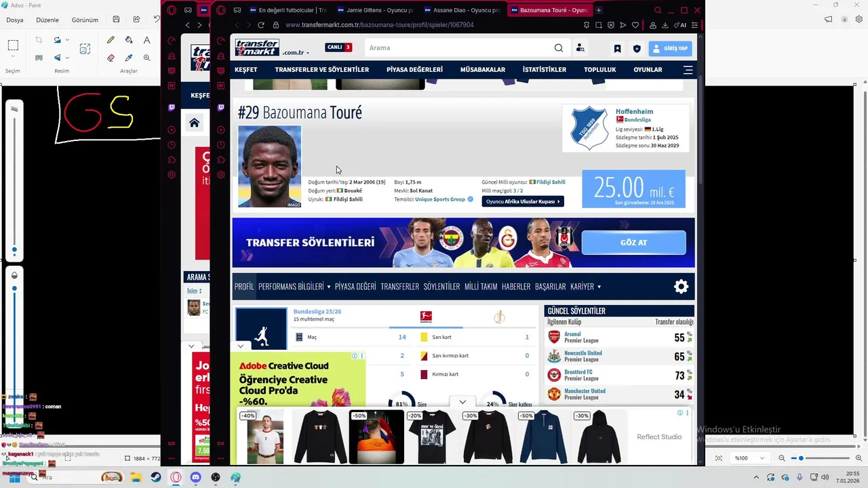The image size is (868, 488).
Task: Click the home icon in back browser window
Action: (x=194, y=123)
